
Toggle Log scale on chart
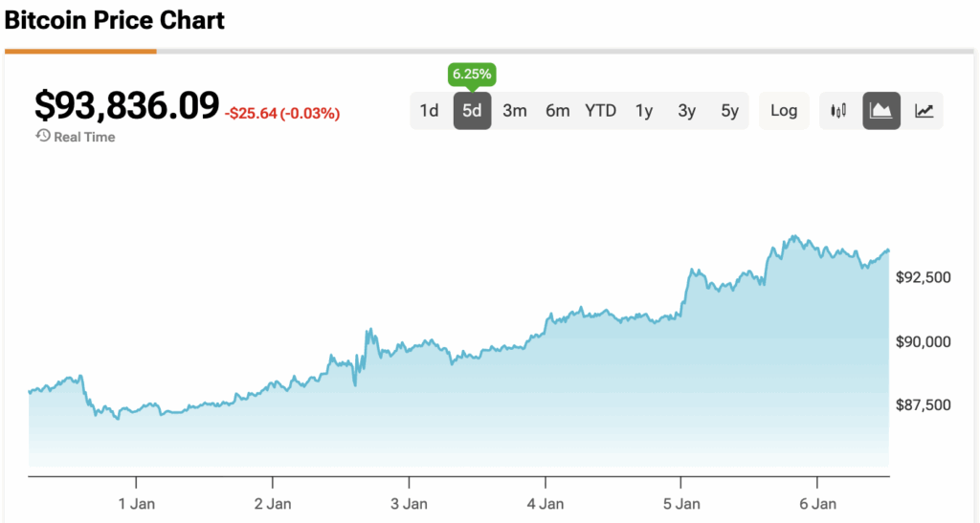click(784, 111)
